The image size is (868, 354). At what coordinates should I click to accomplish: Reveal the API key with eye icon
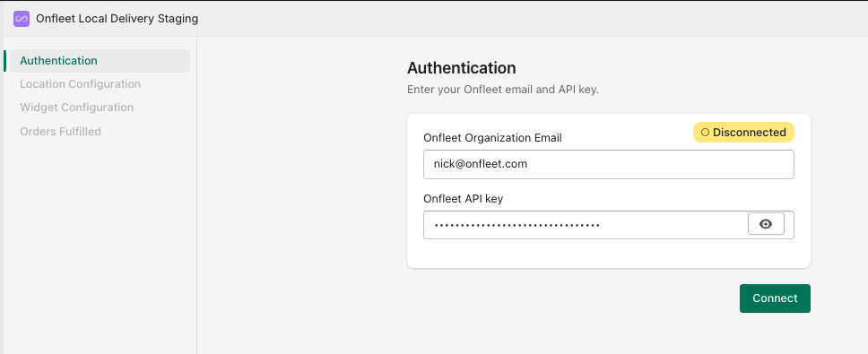[x=766, y=224]
